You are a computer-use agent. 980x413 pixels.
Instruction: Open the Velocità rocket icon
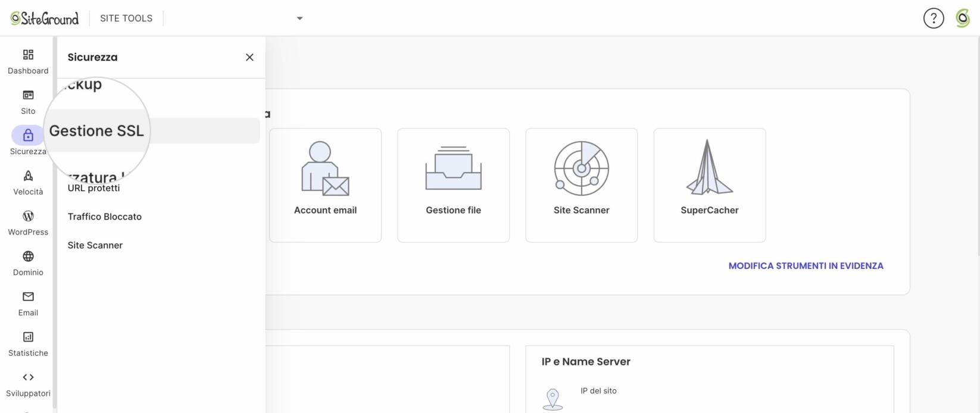click(x=28, y=176)
